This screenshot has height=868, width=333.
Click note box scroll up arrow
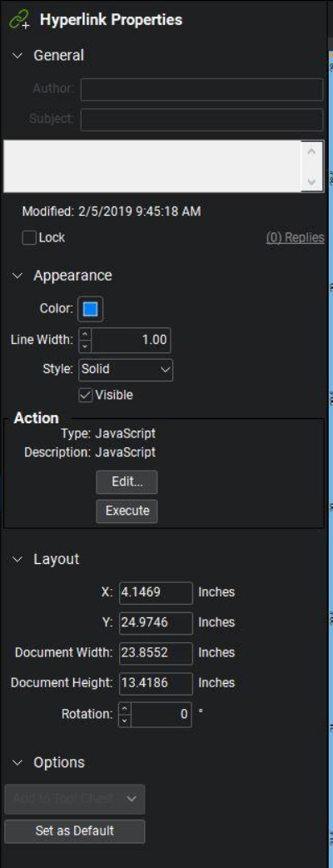[x=311, y=151]
